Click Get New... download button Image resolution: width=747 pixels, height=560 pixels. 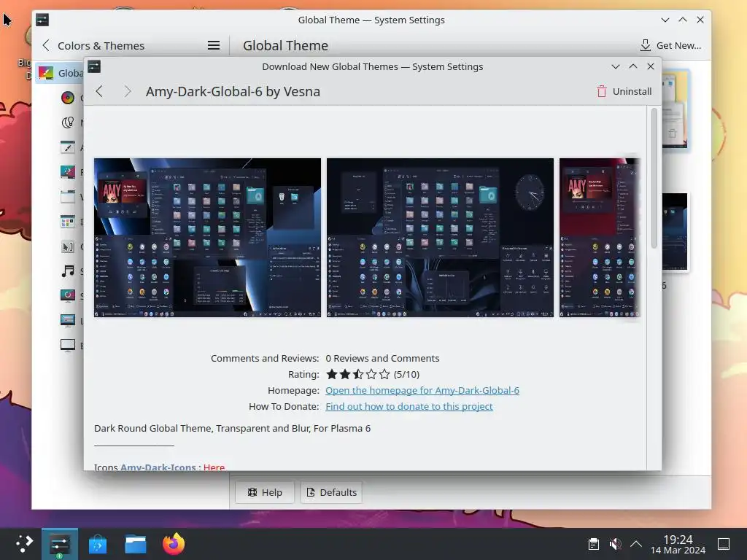670,46
